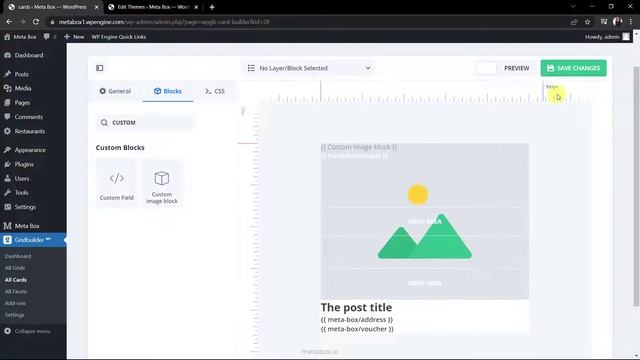Viewport: 640px width, 360px height.
Task: Click the Appearance brush icon
Action: coord(7,150)
